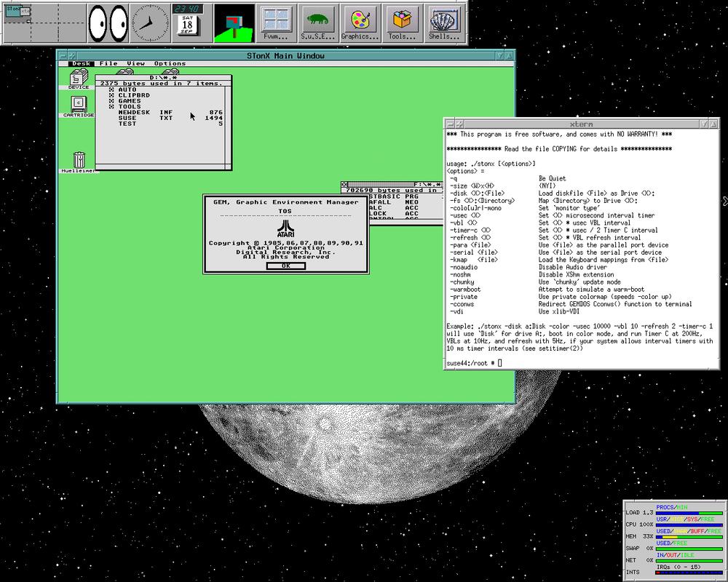Open the CLIPBRD folder in D: window
This screenshot has height=582, width=728.
point(129,95)
